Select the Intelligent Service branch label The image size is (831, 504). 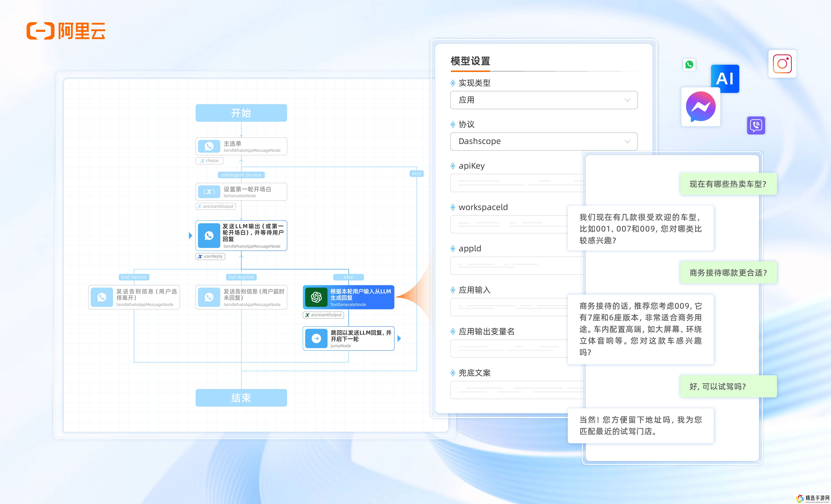point(241,175)
